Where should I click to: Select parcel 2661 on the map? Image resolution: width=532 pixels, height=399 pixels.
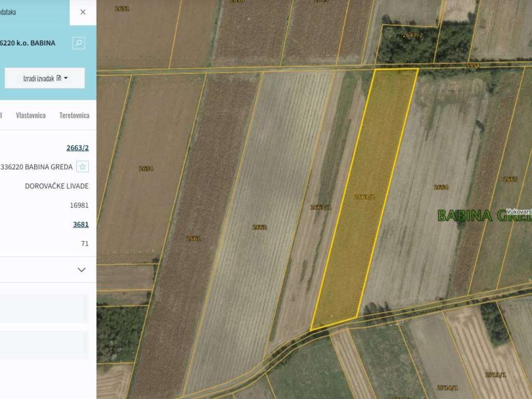(193, 238)
